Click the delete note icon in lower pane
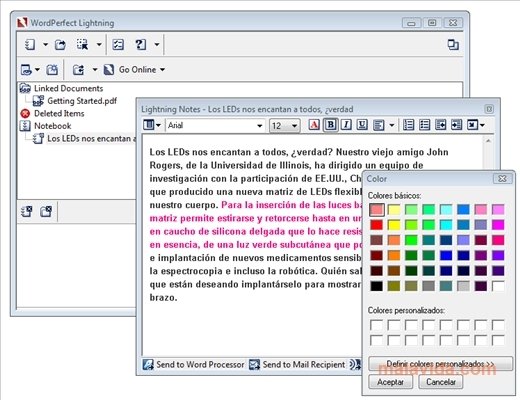The height and width of the screenshot is (400, 520). click(27, 211)
